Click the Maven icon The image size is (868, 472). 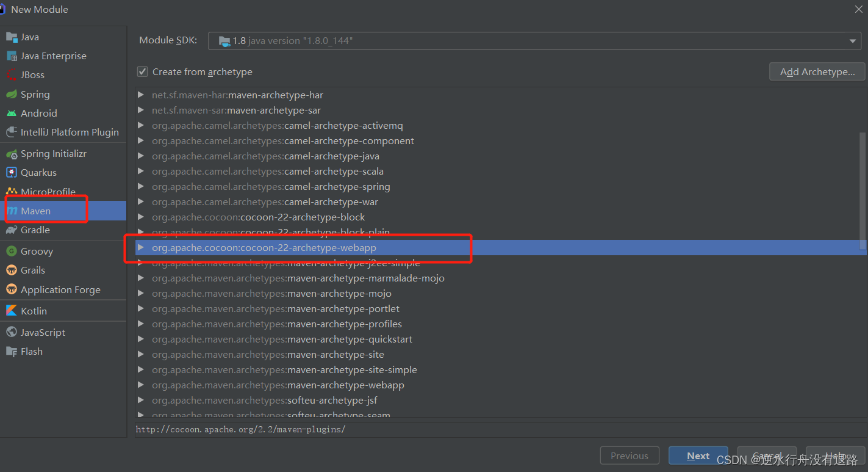coord(12,211)
